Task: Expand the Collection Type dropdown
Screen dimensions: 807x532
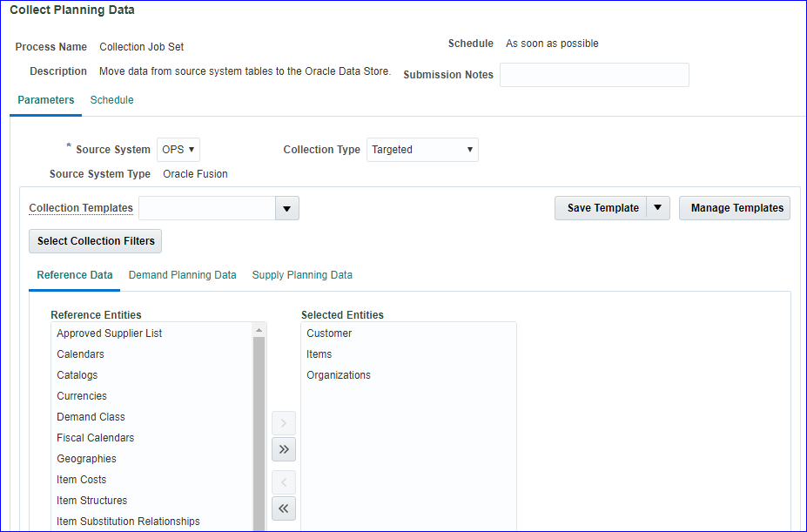Action: pyautogui.click(x=422, y=150)
